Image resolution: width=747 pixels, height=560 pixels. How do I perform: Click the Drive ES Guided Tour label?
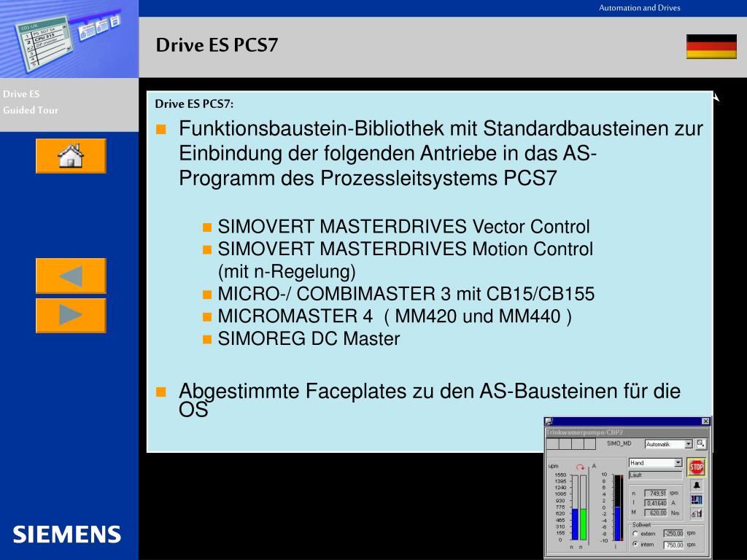click(x=31, y=102)
